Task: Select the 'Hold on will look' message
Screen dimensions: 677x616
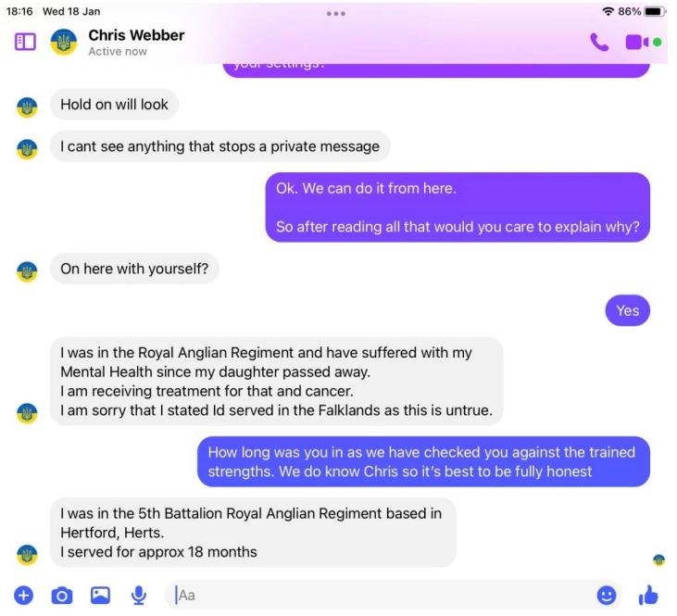Action: point(114,105)
